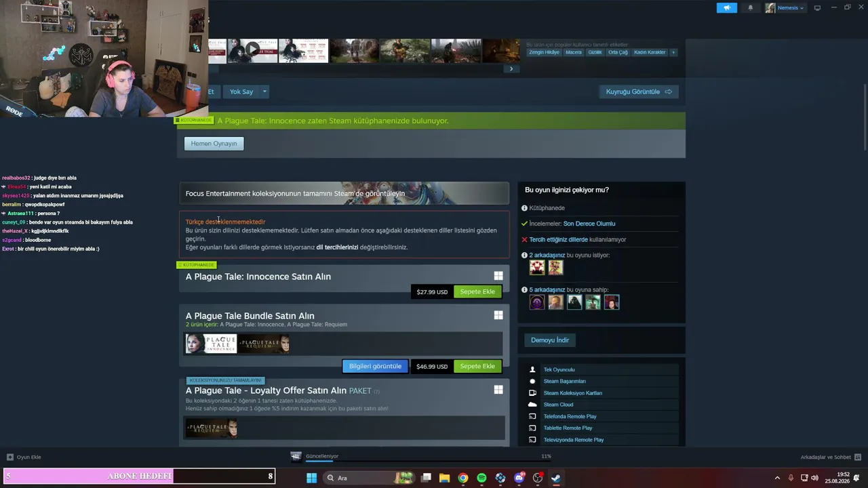Open the volume tray icon
Image resolution: width=868 pixels, height=488 pixels.
[814, 478]
